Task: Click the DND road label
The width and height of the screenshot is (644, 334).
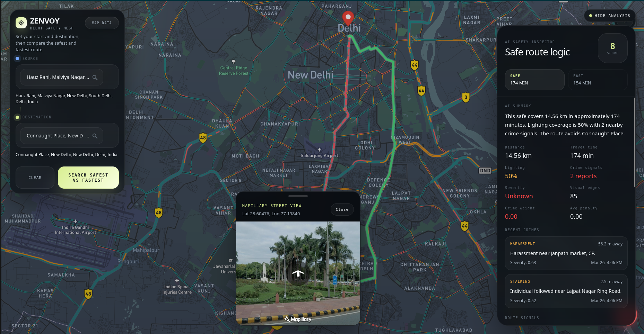Action: (485, 171)
